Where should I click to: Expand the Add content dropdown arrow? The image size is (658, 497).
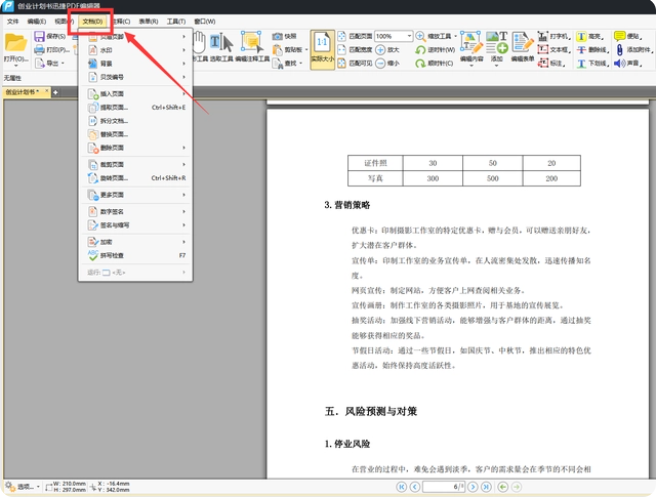click(x=497, y=66)
